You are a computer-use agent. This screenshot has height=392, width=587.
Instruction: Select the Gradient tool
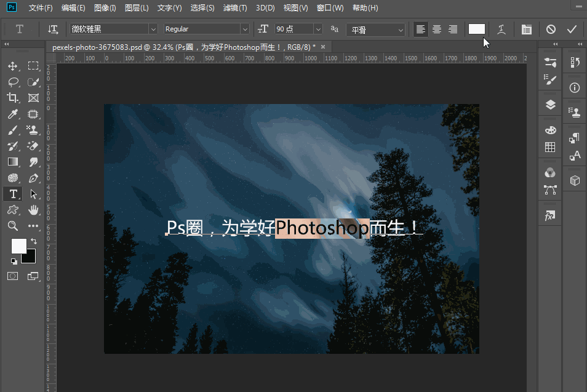[x=13, y=162]
